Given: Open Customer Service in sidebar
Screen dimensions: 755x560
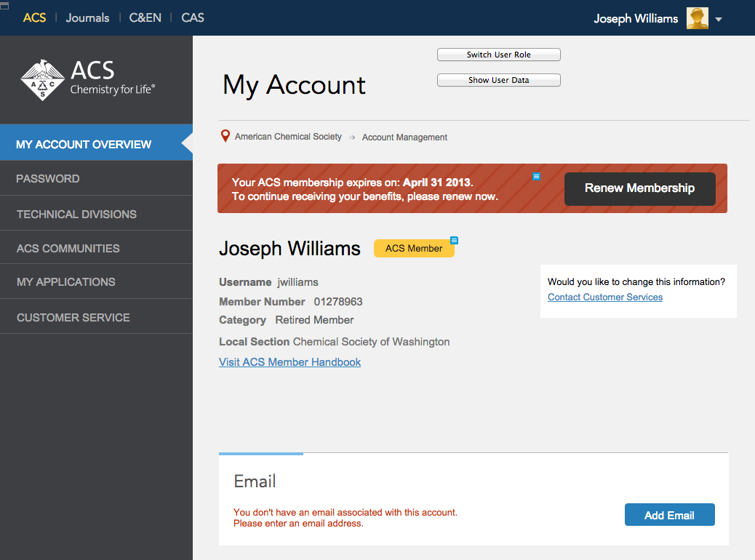Looking at the screenshot, I should (96, 317).
